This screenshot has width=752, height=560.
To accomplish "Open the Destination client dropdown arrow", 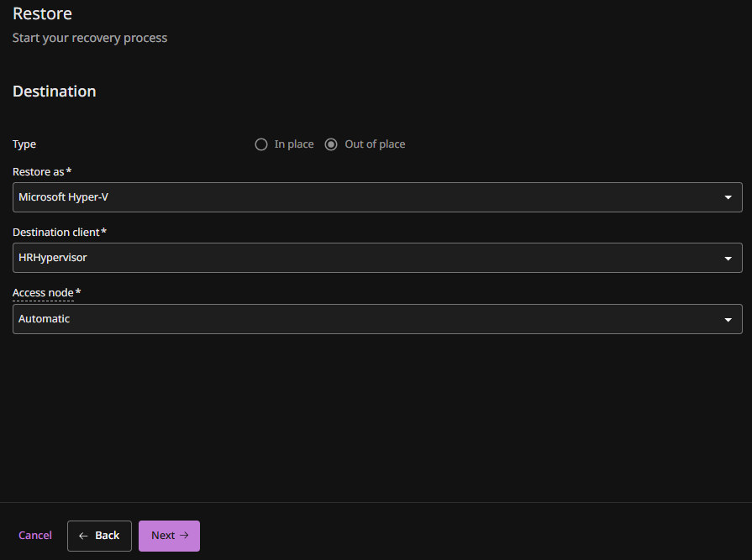I will (728, 259).
